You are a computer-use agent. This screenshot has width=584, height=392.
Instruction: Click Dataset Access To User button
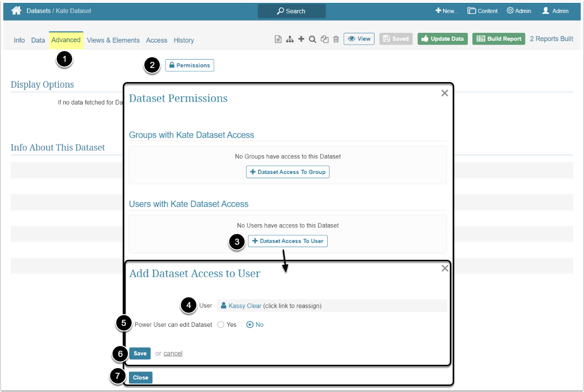click(288, 241)
